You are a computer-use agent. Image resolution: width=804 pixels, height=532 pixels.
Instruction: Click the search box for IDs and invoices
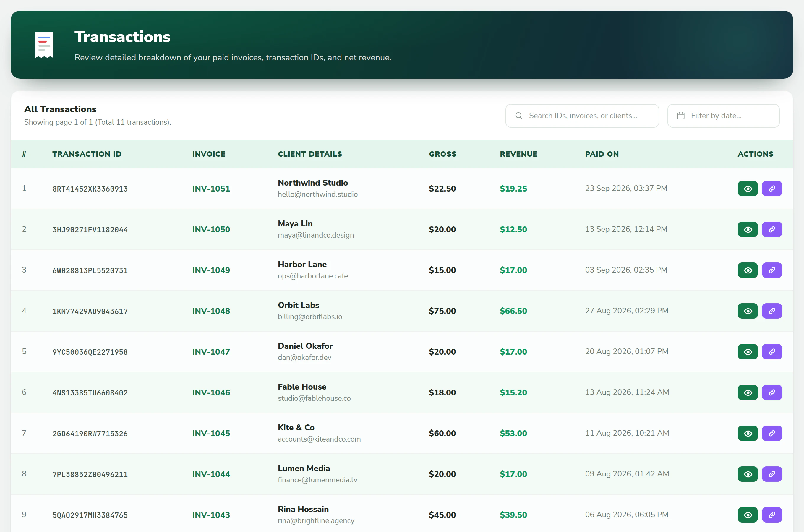point(582,116)
